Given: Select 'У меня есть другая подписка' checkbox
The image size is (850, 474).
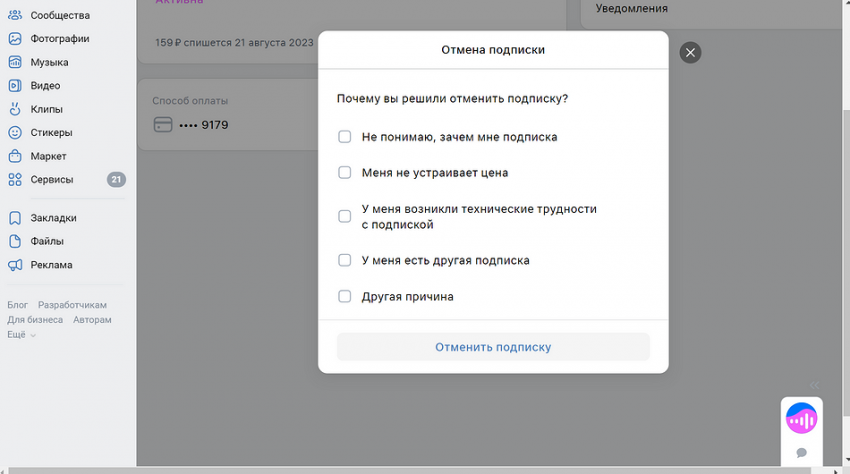Looking at the screenshot, I should [344, 260].
